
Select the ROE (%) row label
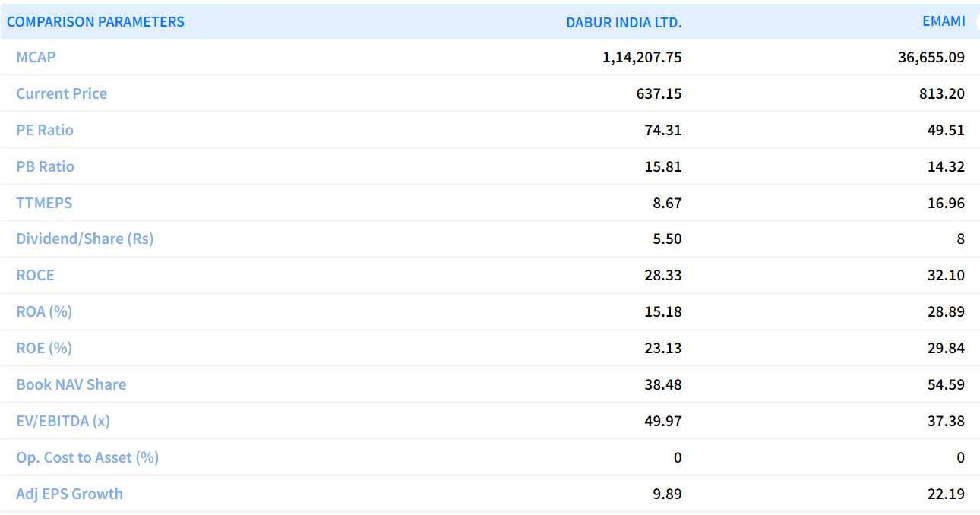pyautogui.click(x=44, y=348)
